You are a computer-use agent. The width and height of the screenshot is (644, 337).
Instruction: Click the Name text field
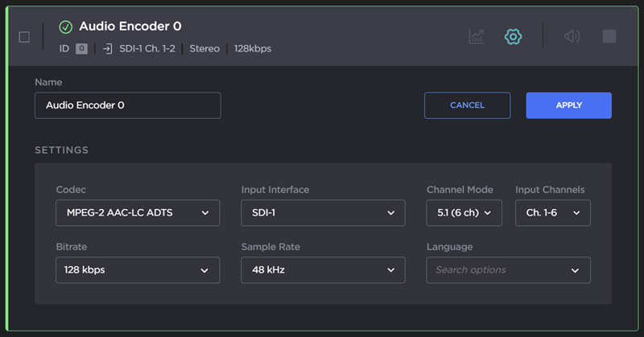127,105
